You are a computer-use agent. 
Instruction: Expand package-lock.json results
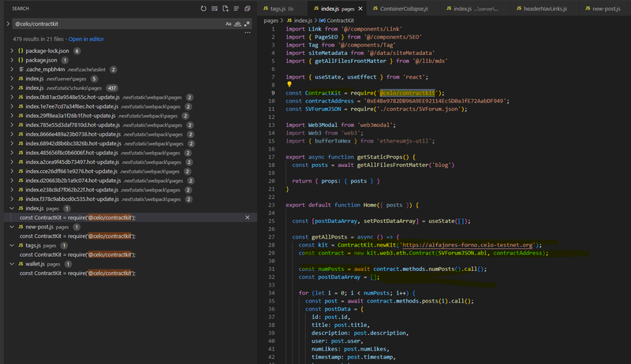pos(12,51)
